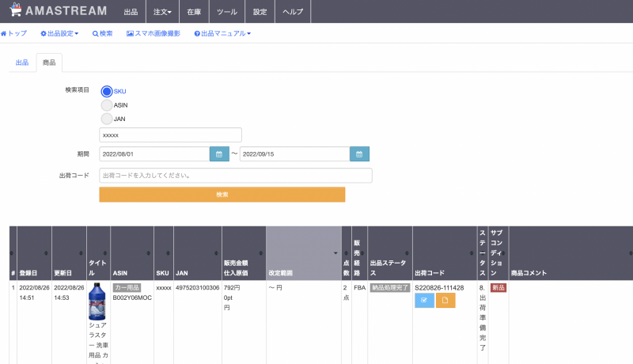Click the blue bottle product thumbnail

pos(97,301)
